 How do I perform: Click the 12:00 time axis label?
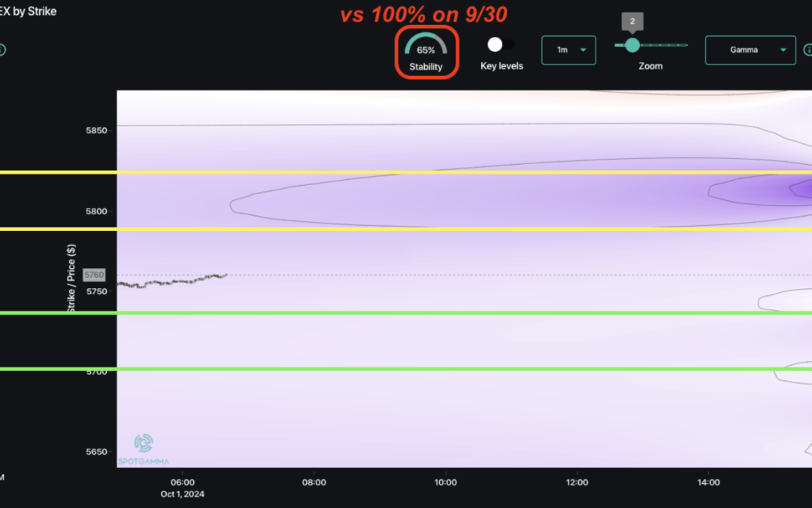577,482
